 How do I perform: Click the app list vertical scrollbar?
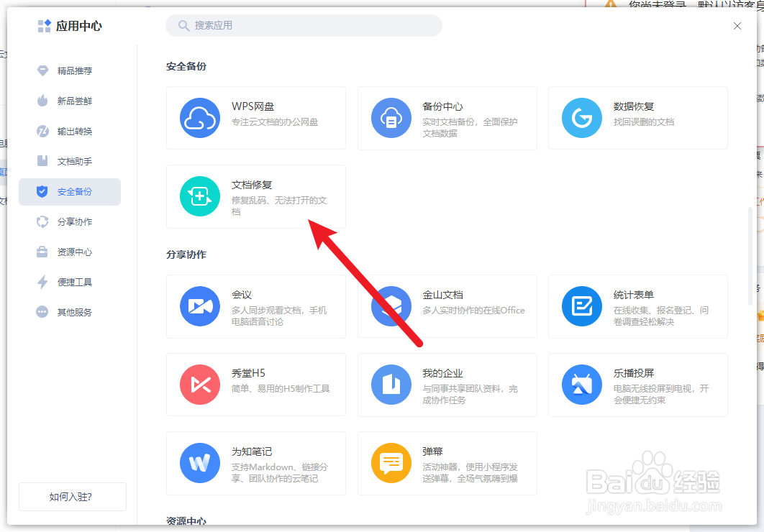tap(750, 257)
